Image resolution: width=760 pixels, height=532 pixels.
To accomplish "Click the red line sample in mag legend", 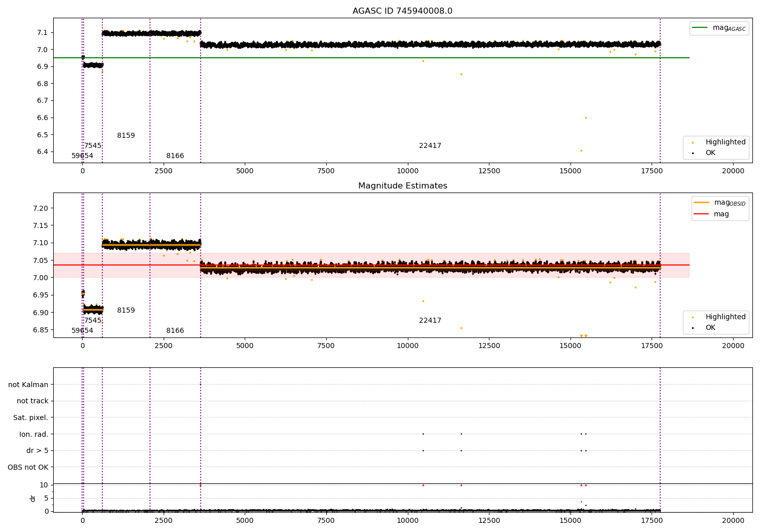I will click(x=701, y=214).
